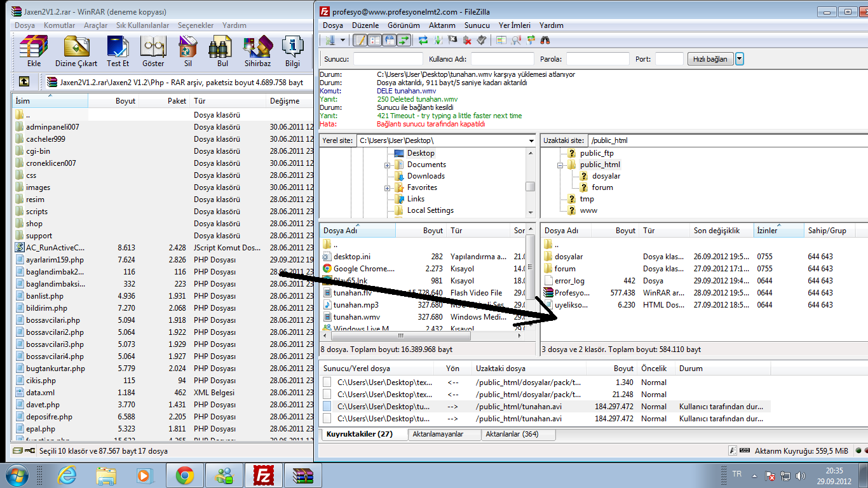Select ayarlarim159.php in WinRAR list
This screenshot has height=488, width=868.
click(55, 260)
